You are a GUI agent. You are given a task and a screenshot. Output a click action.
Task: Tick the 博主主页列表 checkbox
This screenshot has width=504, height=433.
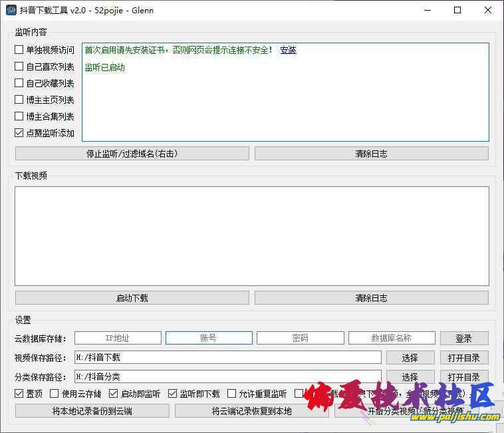coord(19,100)
